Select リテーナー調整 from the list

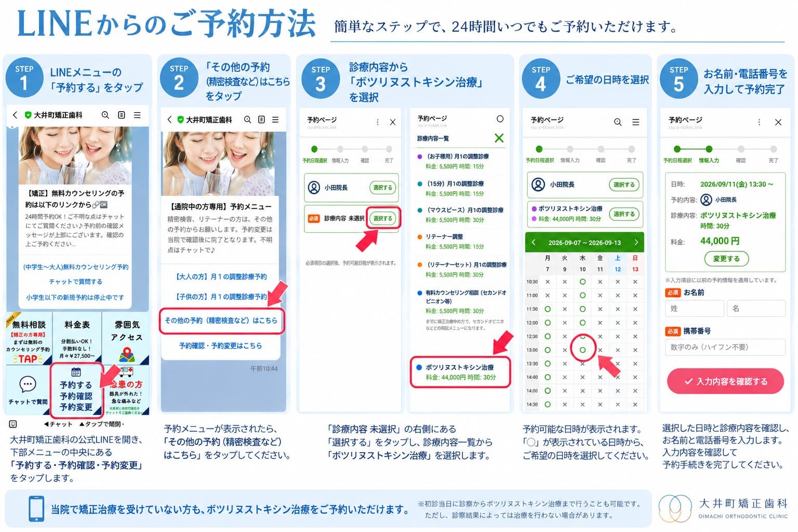tap(458, 242)
